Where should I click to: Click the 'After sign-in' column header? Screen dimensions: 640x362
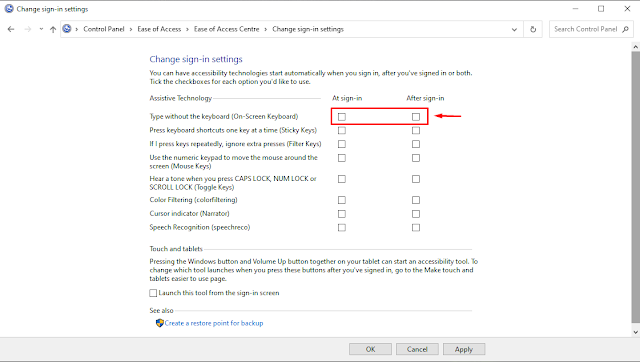[x=425, y=98]
